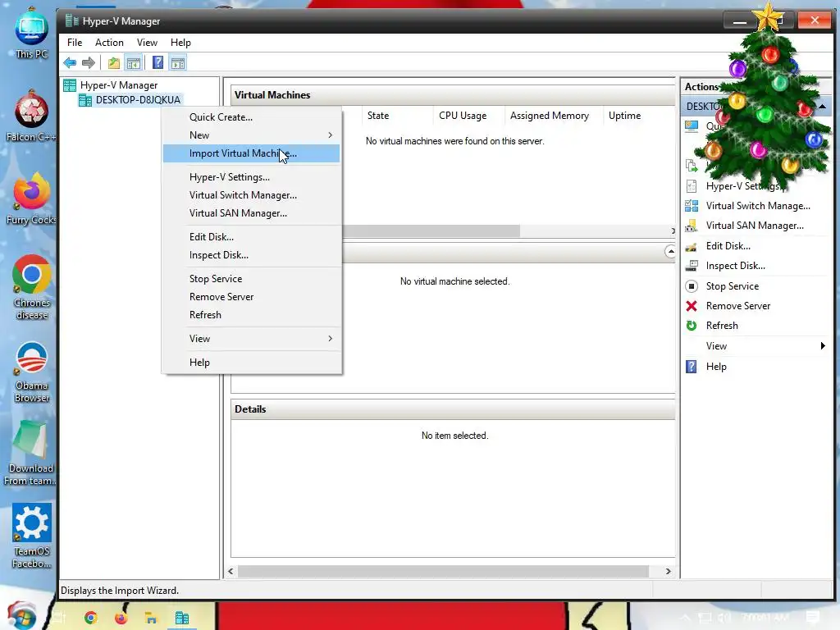The image size is (840, 630).
Task: Collapse the checkpoints pane with round arrow
Action: [670, 251]
